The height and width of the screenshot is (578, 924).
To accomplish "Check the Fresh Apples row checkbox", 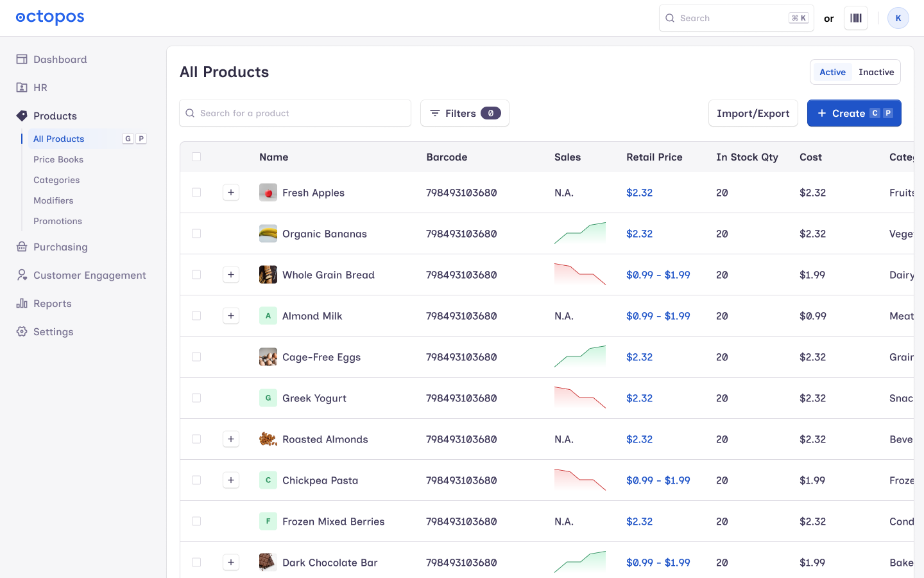I will click(x=196, y=193).
